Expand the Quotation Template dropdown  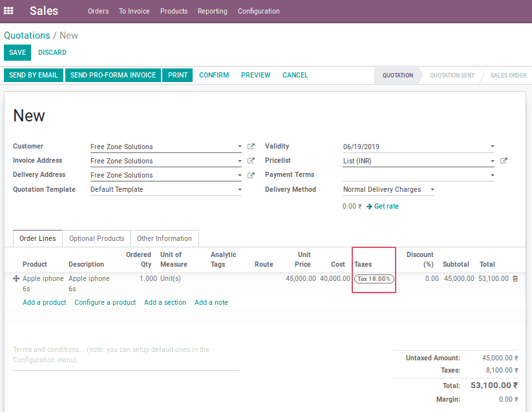[240, 189]
